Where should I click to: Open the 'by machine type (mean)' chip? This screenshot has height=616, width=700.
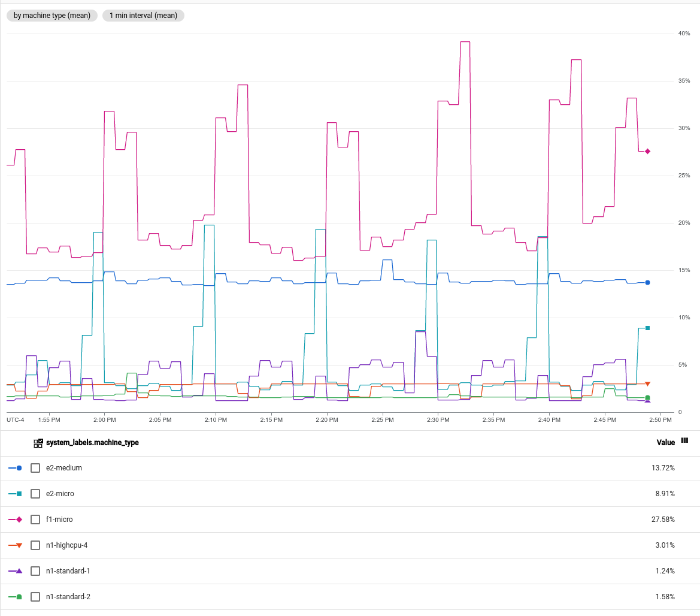click(51, 16)
